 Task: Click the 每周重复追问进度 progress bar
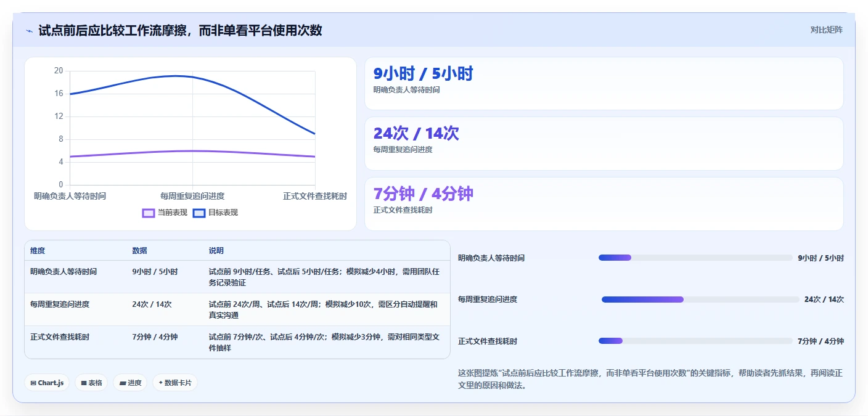[x=700, y=300]
